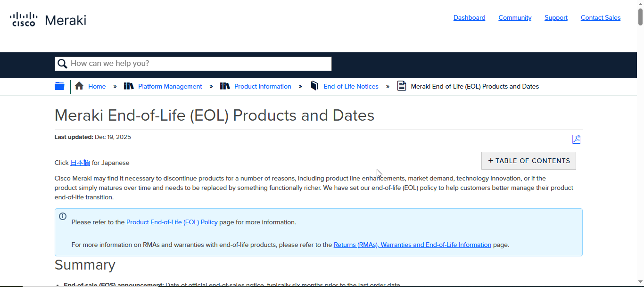644x287 pixels.
Task: Go to Community in top navigation
Action: [515, 18]
